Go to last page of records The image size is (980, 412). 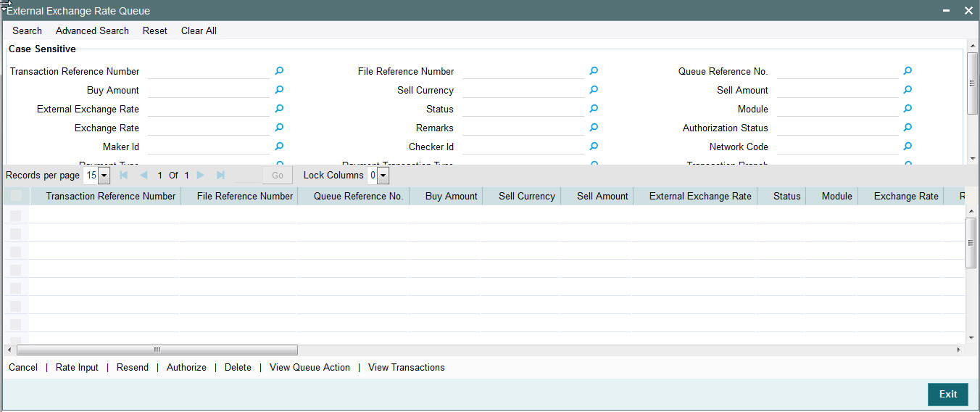coord(220,176)
